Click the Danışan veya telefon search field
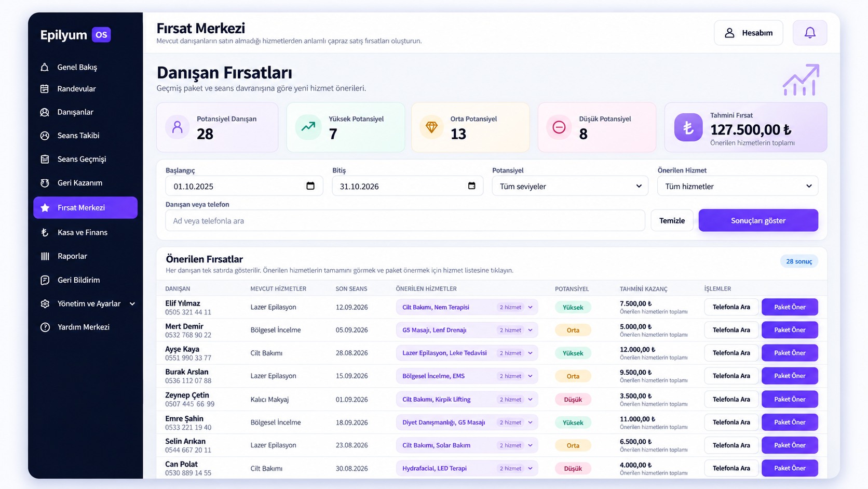 click(405, 220)
